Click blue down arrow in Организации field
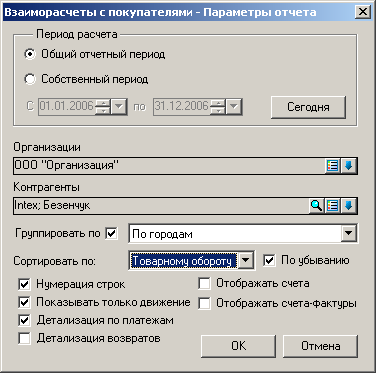This screenshot has width=376, height=373. point(348,165)
